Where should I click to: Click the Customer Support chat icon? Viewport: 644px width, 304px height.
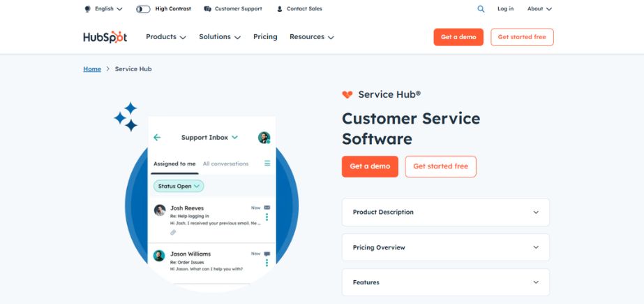click(x=207, y=8)
